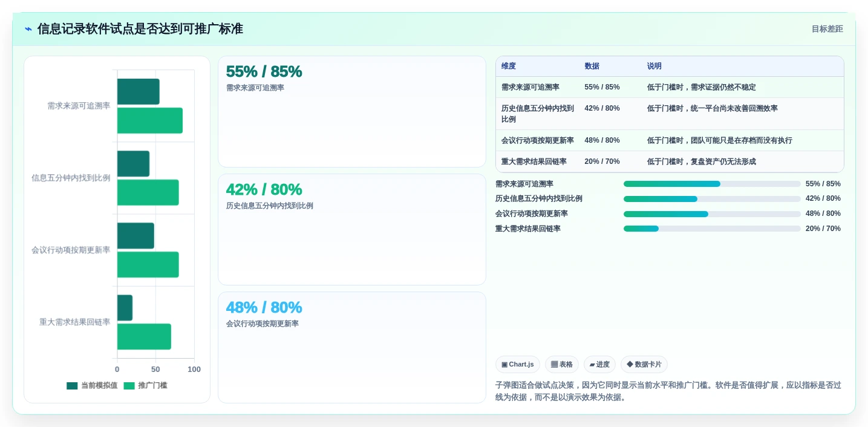Click the 55% / 85% data card value
Viewport: 868px width, 427px height.
(x=264, y=71)
